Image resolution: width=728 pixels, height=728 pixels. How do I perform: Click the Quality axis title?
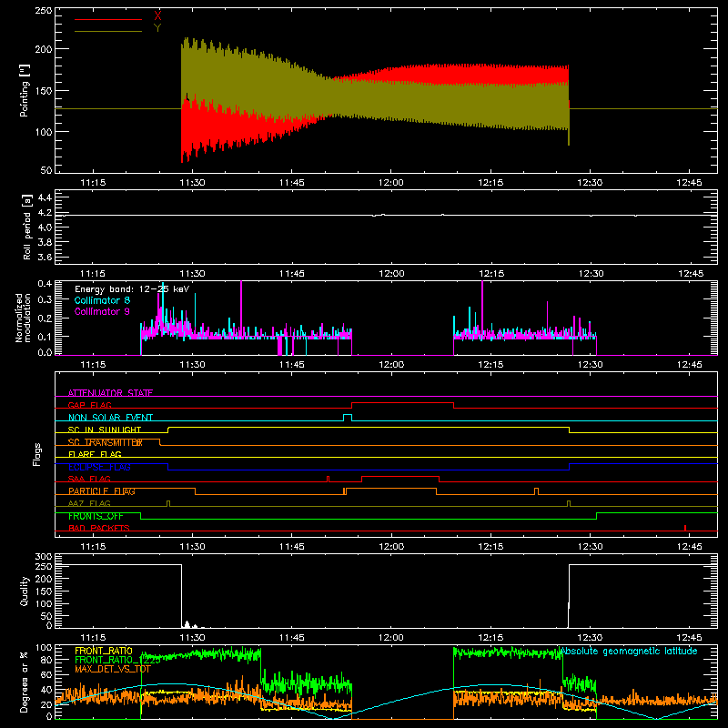pos(25,591)
